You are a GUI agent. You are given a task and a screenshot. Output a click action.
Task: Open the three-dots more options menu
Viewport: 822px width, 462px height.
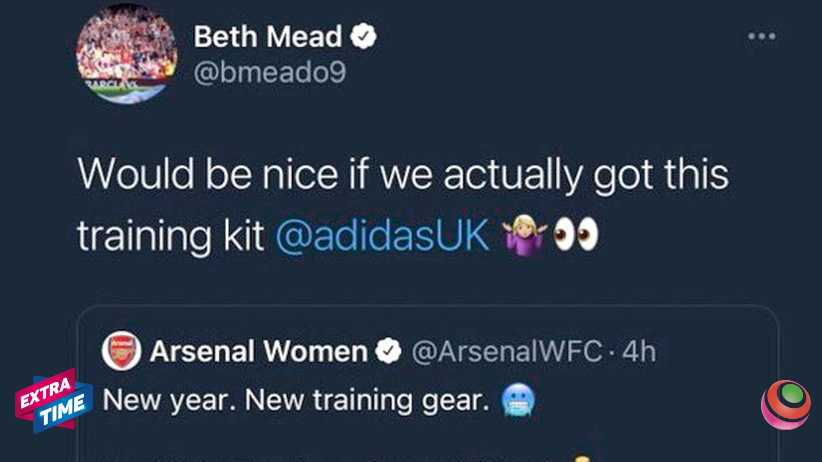click(x=762, y=36)
